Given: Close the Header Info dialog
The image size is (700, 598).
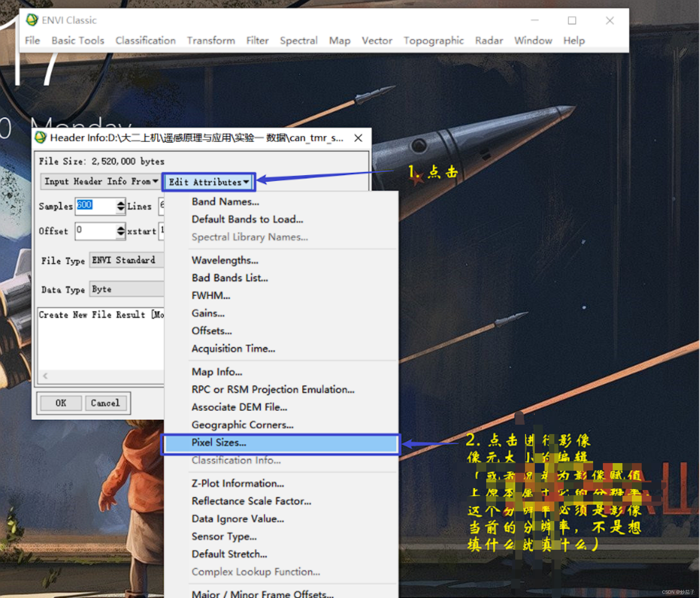Looking at the screenshot, I should [358, 138].
